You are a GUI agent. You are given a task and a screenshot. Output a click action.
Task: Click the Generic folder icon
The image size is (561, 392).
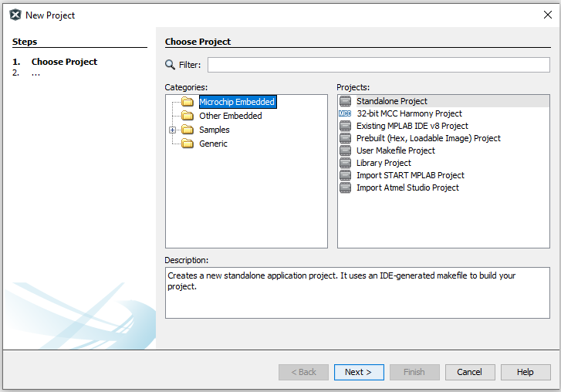pyautogui.click(x=187, y=144)
